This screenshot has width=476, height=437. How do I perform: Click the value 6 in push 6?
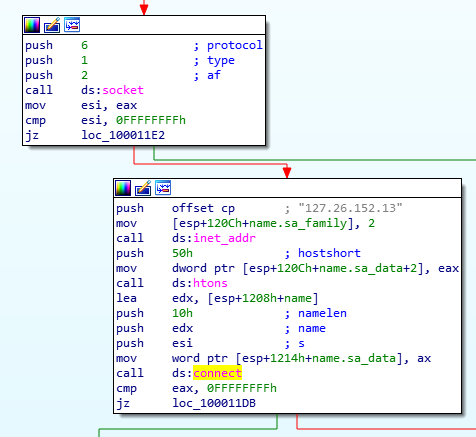click(x=85, y=45)
